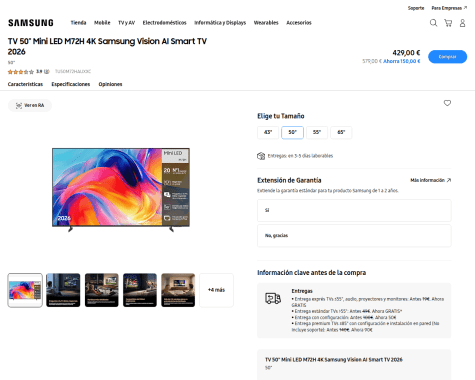
Task: Open the Tienda menu
Action: tap(78, 23)
